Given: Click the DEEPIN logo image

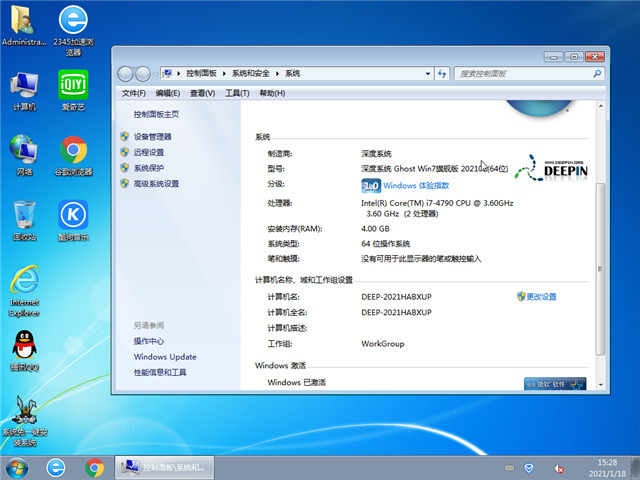Looking at the screenshot, I should pos(551,168).
